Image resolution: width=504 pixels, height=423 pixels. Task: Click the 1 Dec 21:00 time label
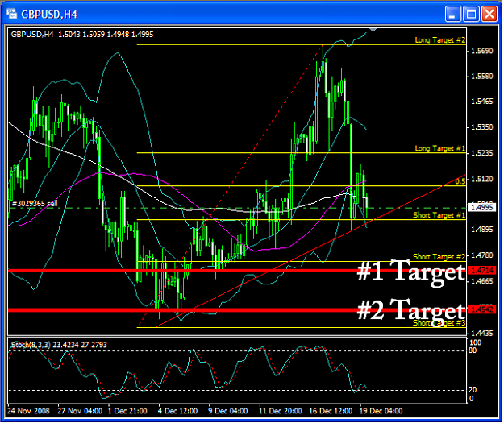coord(127,411)
